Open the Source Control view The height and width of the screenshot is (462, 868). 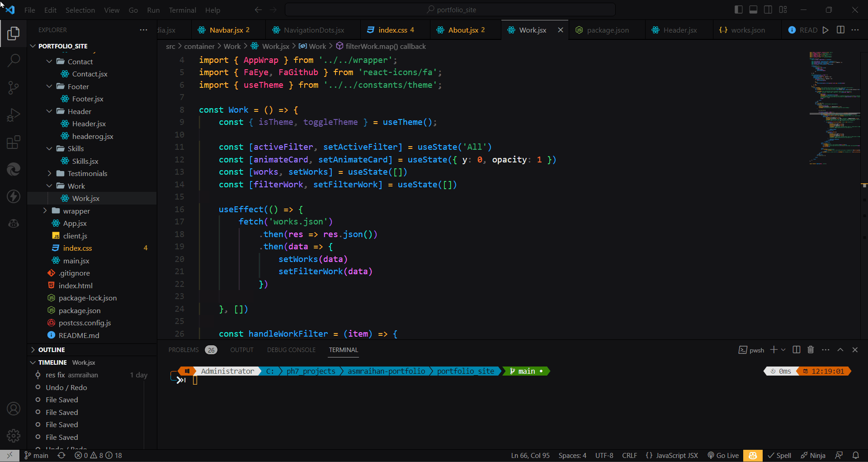point(13,87)
